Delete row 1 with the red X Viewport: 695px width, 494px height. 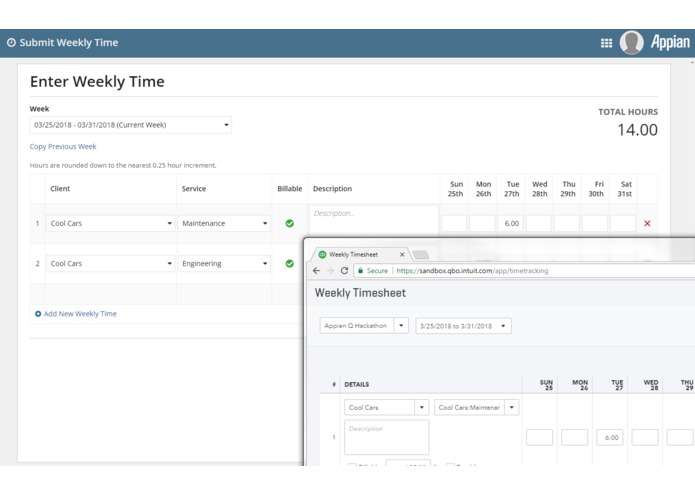(647, 223)
